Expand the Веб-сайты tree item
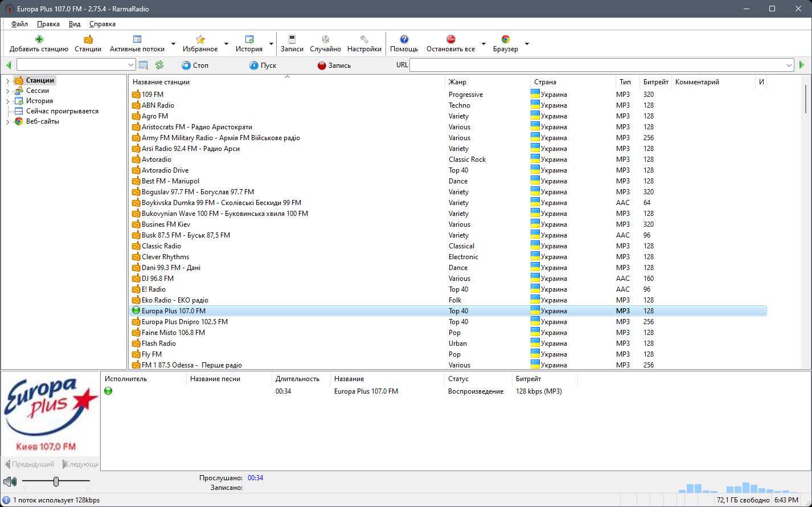812x507 pixels. coord(7,121)
